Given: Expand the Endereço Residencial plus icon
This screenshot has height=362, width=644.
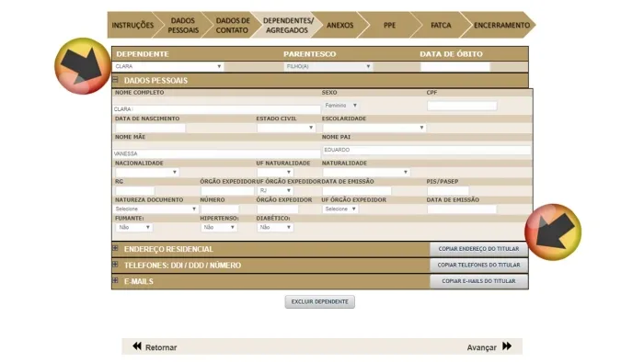Looking at the screenshot, I should coord(115,248).
